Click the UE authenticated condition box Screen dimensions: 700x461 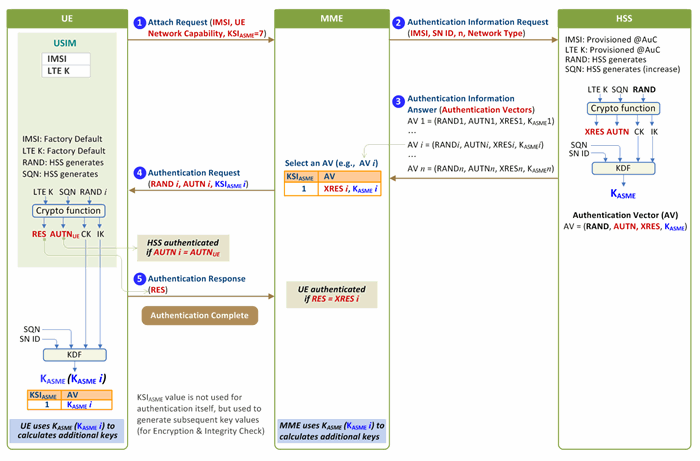(332, 294)
